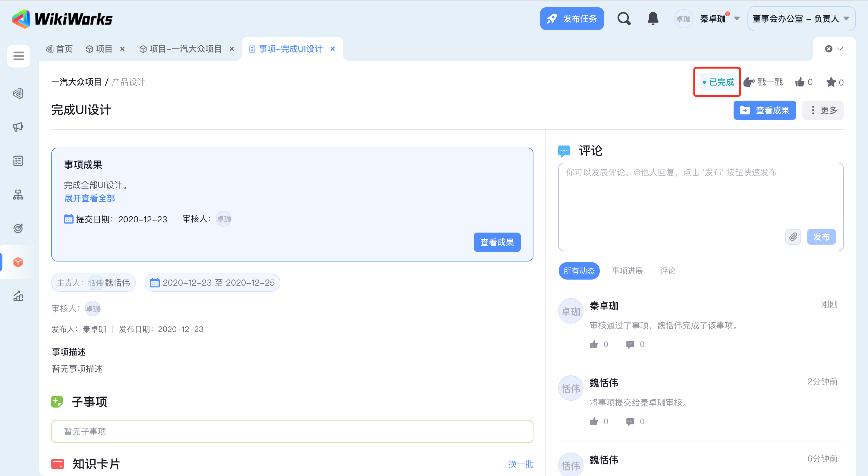Click the search magnifier icon
Viewport: 868px width, 476px height.
[x=624, y=19]
